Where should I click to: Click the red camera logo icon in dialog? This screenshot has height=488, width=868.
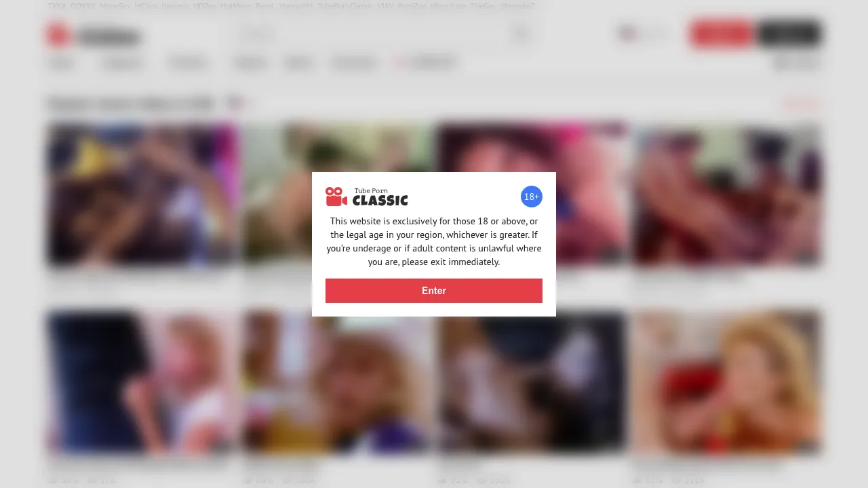(x=336, y=197)
